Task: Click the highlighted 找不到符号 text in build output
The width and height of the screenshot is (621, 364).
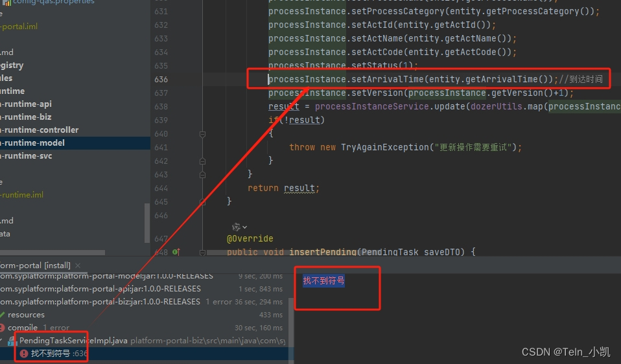Action: (x=323, y=281)
